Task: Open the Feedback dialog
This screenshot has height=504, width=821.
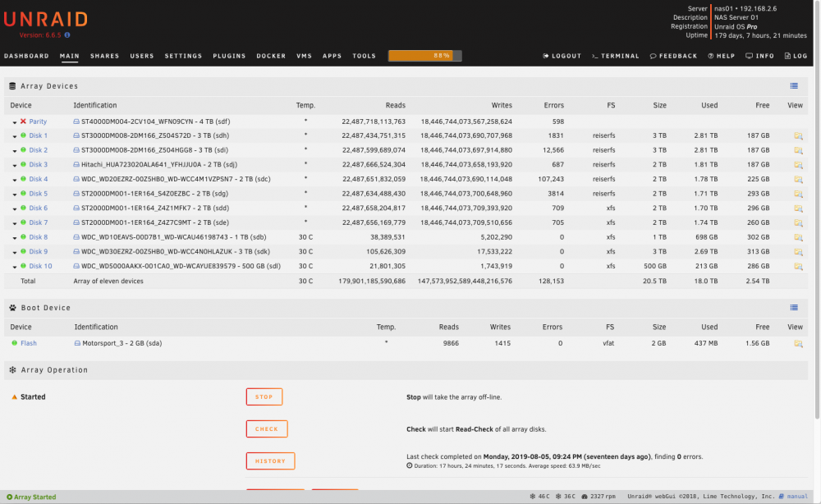Action: [x=673, y=56]
